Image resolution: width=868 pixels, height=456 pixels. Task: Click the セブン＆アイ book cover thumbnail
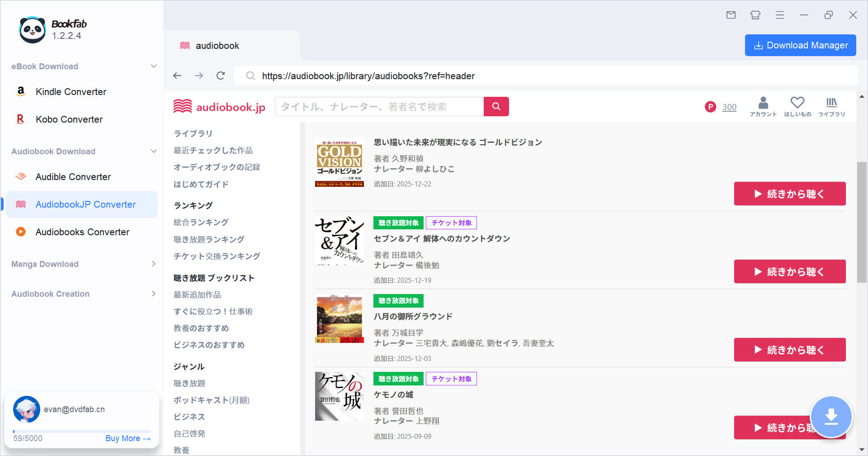pos(340,240)
